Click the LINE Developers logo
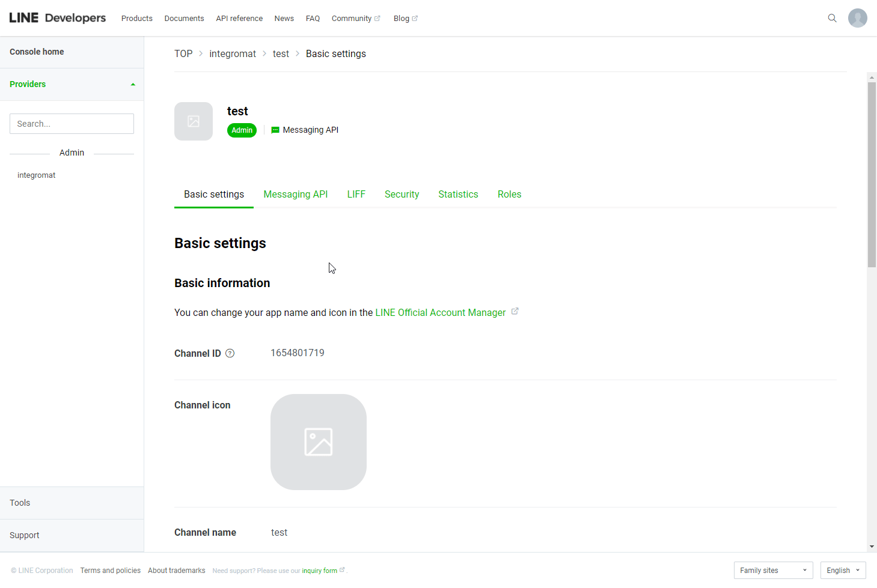The width and height of the screenshot is (877, 588). coord(58,18)
